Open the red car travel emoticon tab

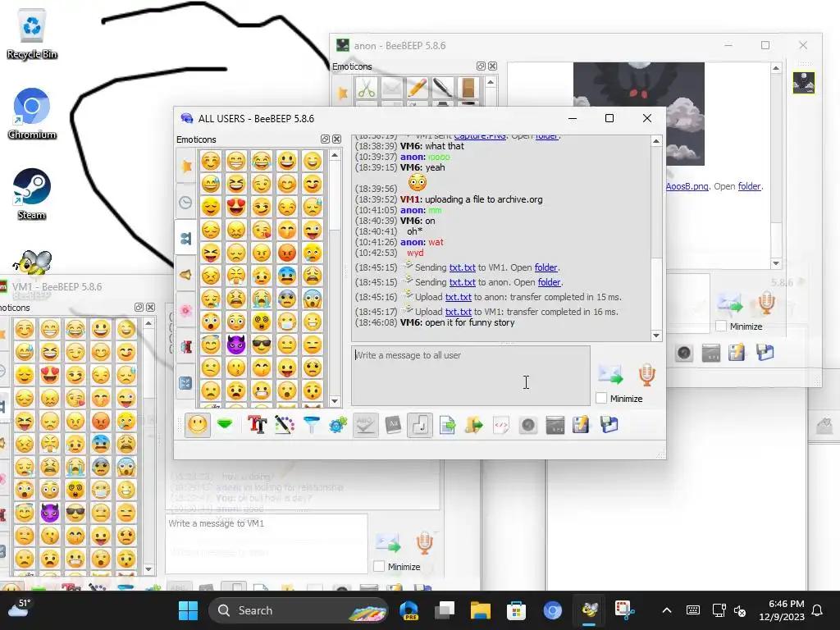coord(186,347)
